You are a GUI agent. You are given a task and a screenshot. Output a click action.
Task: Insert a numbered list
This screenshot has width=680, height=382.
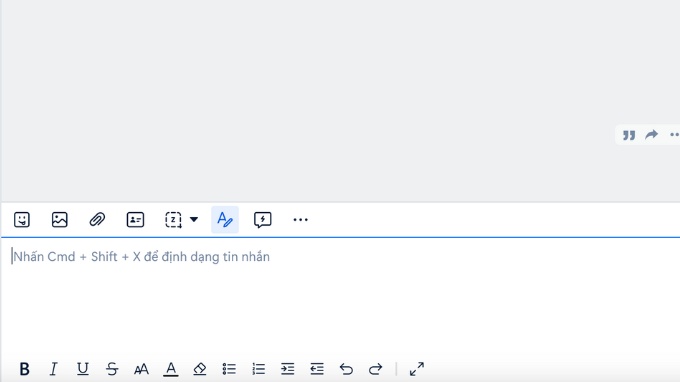pyautogui.click(x=258, y=369)
